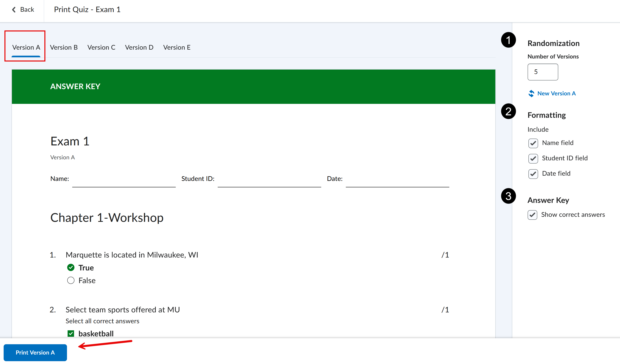Click the Back link text

tap(27, 10)
